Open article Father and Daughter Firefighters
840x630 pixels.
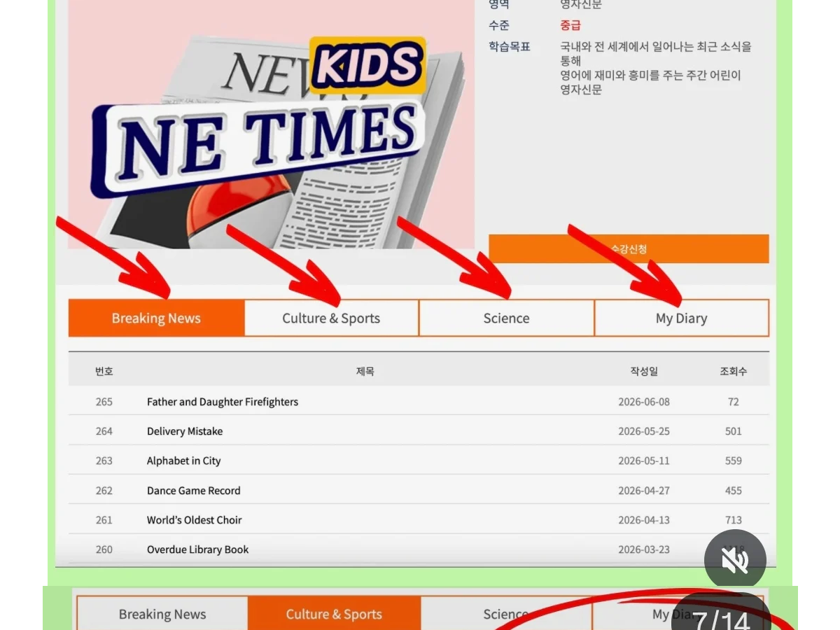[223, 402]
